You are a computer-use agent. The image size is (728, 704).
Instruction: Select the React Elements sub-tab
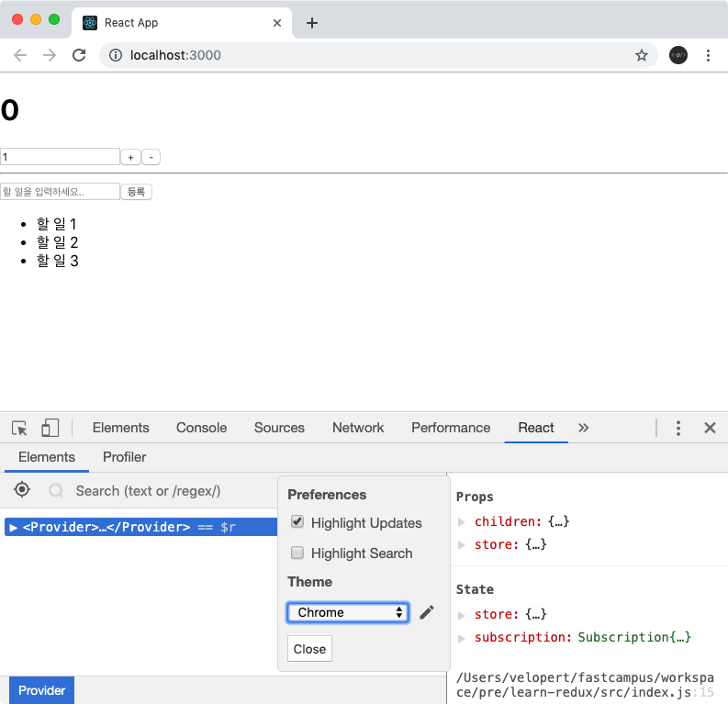pos(47,457)
